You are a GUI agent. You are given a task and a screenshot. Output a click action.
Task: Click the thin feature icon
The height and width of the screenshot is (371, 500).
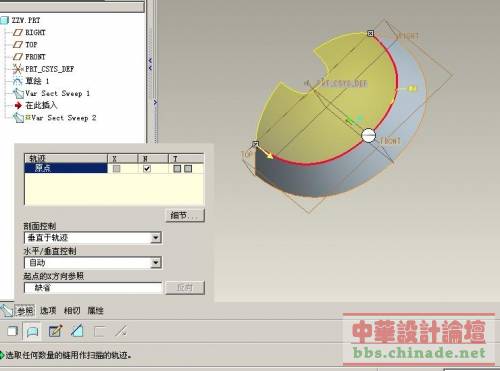click(99, 331)
